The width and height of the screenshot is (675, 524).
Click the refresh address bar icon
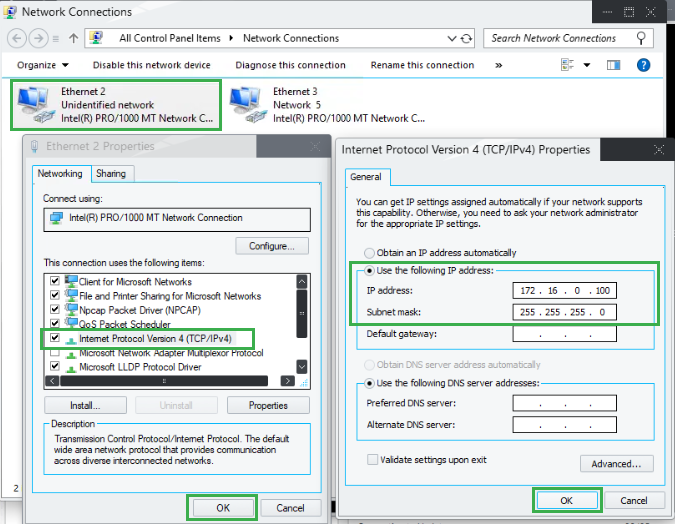tap(466, 39)
